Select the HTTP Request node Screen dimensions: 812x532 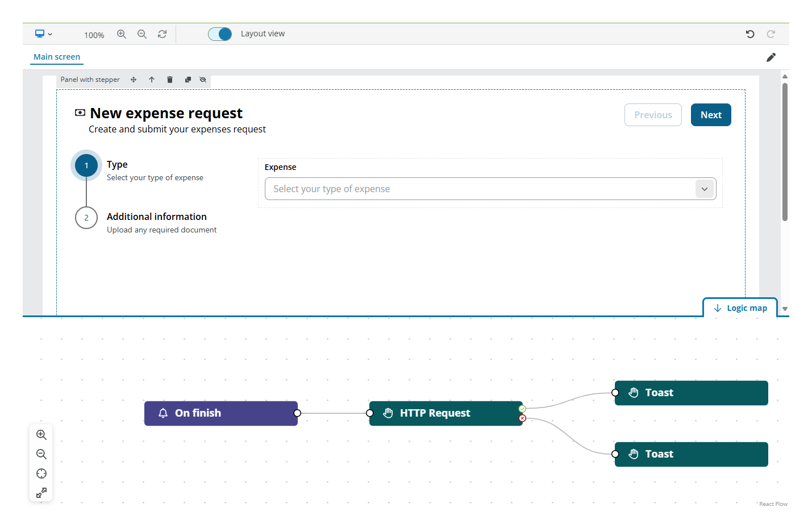click(x=445, y=413)
